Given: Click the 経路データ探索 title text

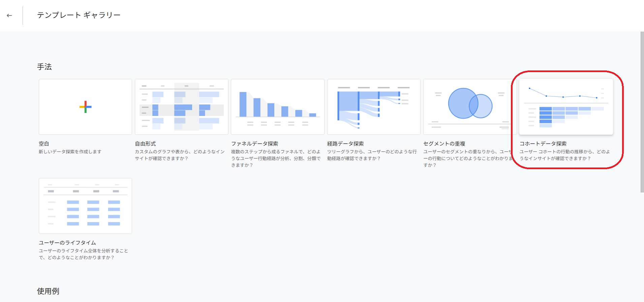Looking at the screenshot, I should 345,144.
